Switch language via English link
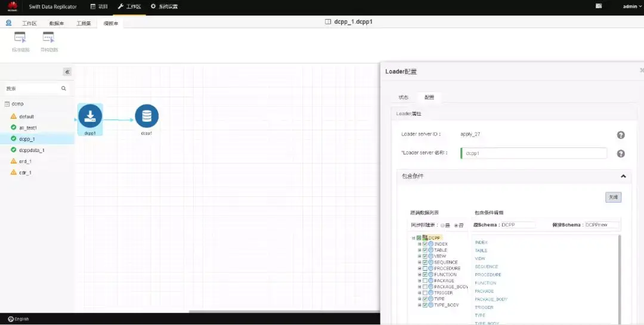The height and width of the screenshot is (325, 644). coord(22,319)
